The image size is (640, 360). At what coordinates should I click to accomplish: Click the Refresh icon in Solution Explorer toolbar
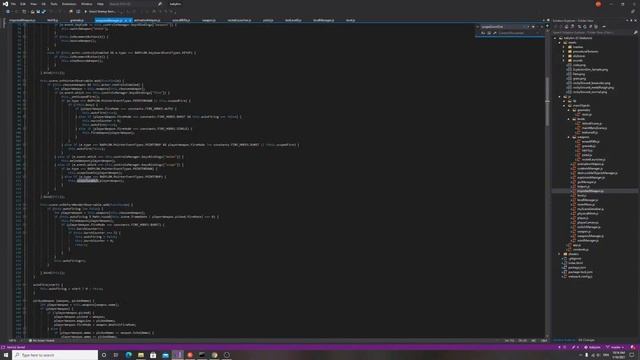[x=585, y=27]
